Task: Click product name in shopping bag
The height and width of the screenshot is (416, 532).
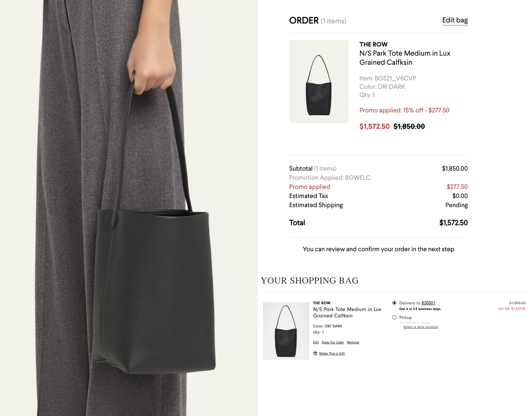Action: pyautogui.click(x=347, y=313)
